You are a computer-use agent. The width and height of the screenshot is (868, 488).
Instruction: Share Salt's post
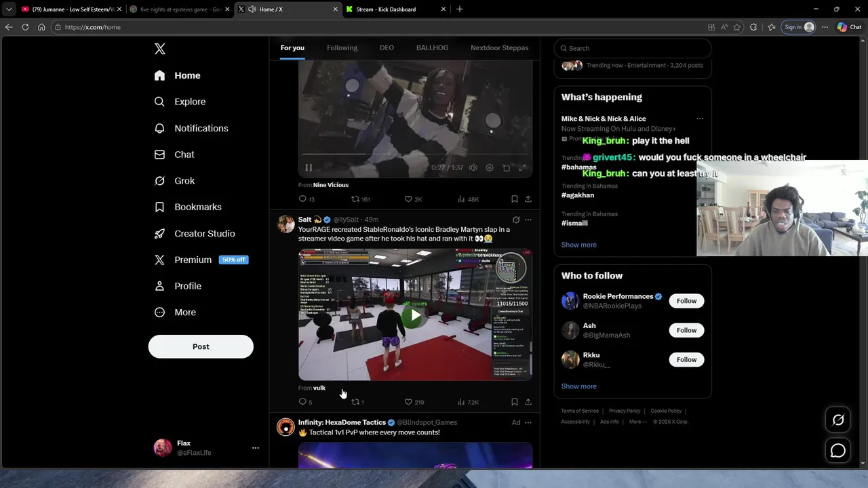point(528,402)
